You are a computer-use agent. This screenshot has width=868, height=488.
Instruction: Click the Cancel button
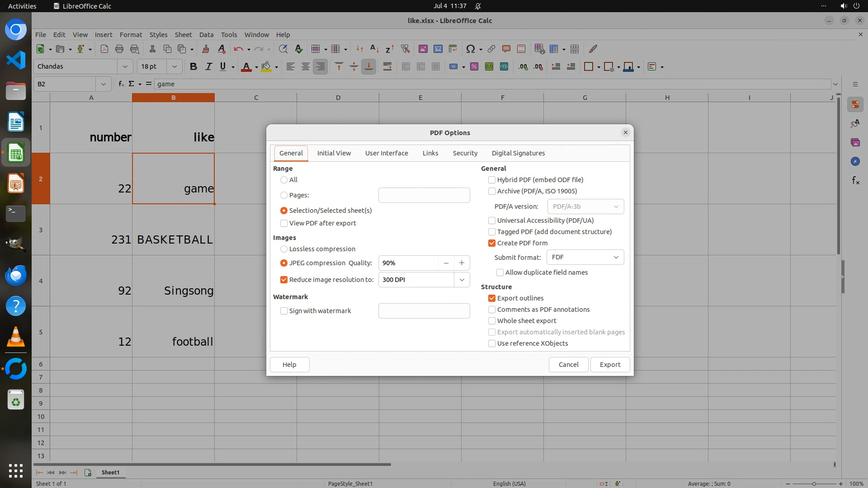click(x=568, y=365)
